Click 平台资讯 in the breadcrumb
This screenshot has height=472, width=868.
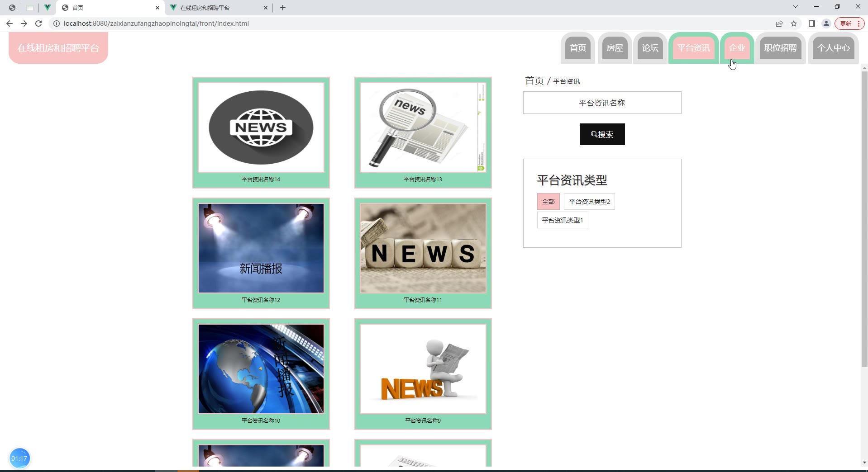[x=567, y=81]
